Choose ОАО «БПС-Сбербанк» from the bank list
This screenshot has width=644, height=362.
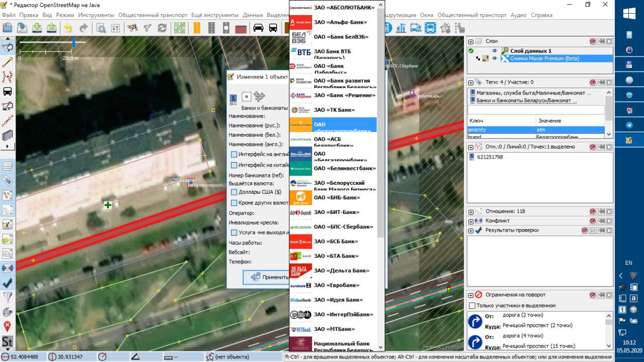pyautogui.click(x=333, y=227)
